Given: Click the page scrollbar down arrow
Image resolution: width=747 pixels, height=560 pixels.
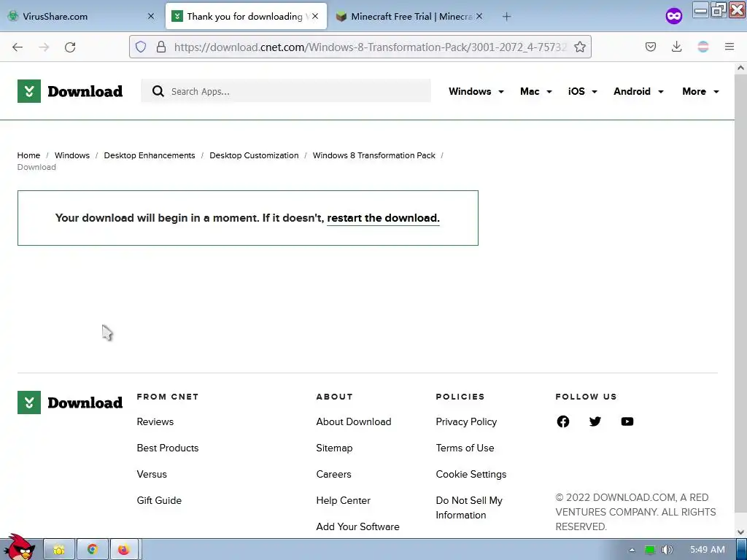Looking at the screenshot, I should tap(740, 532).
